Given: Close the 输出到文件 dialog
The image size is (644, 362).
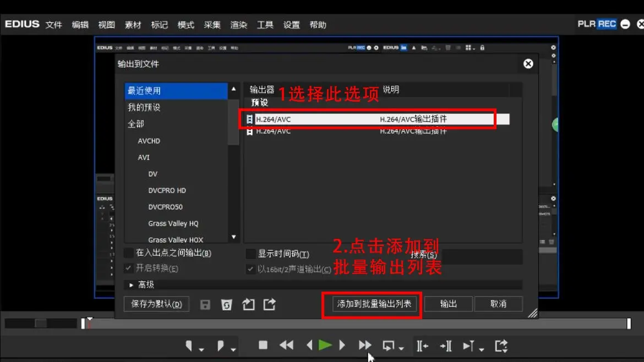Looking at the screenshot, I should pyautogui.click(x=528, y=64).
